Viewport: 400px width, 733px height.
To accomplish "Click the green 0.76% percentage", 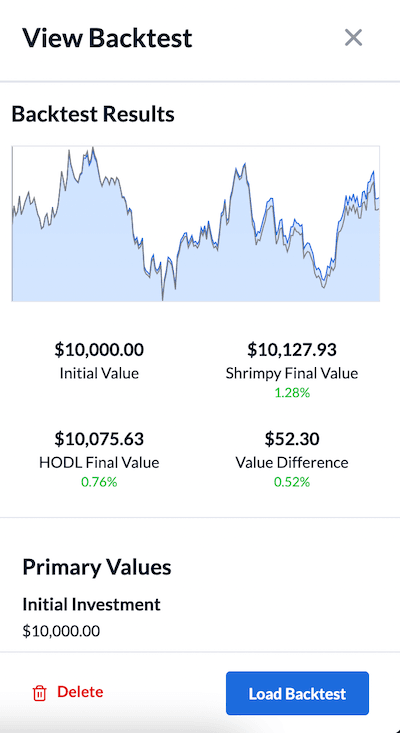I will click(99, 482).
